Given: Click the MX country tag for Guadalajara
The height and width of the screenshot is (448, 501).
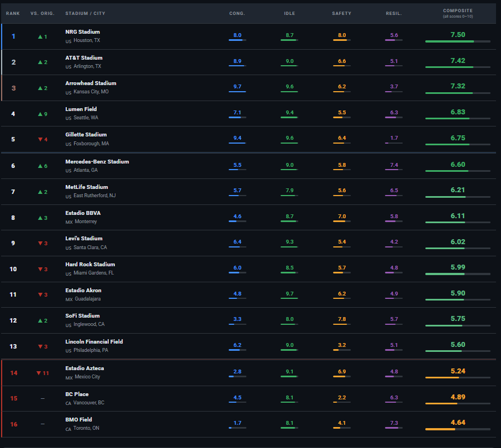Looking at the screenshot, I should pos(69,299).
